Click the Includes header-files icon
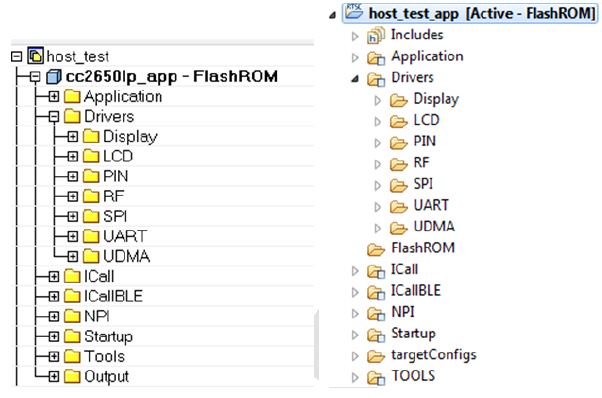This screenshot has width=602, height=398. pyautogui.click(x=375, y=35)
